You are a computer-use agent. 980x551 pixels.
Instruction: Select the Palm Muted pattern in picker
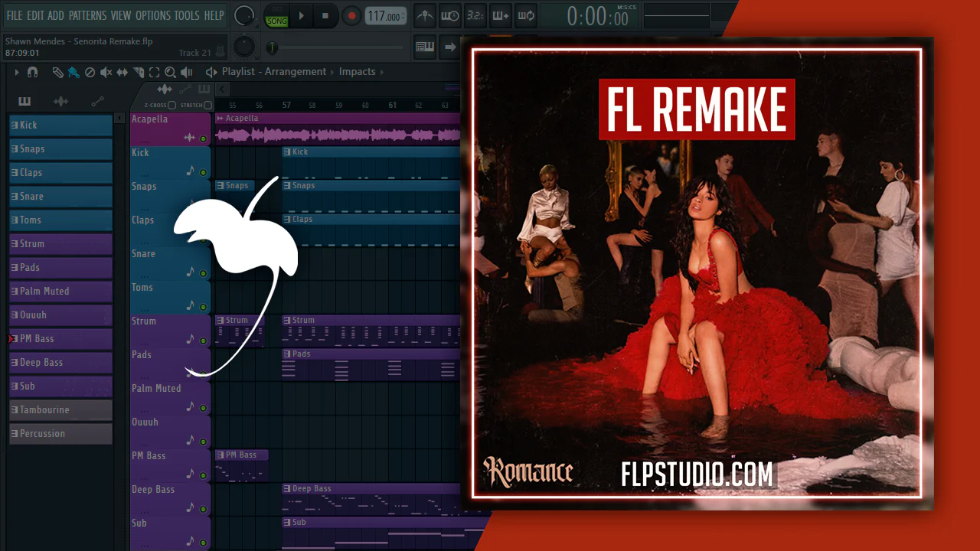(x=60, y=292)
